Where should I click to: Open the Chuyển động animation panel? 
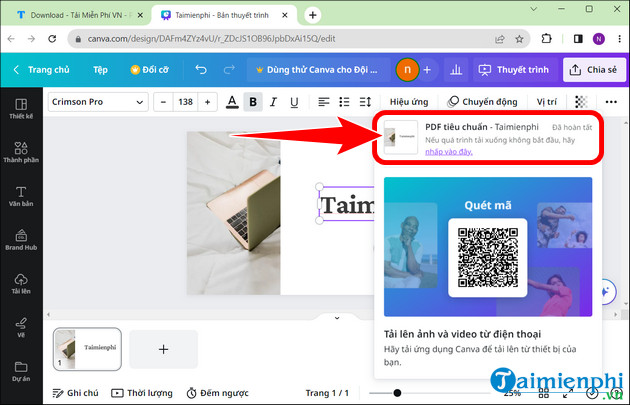coord(482,102)
